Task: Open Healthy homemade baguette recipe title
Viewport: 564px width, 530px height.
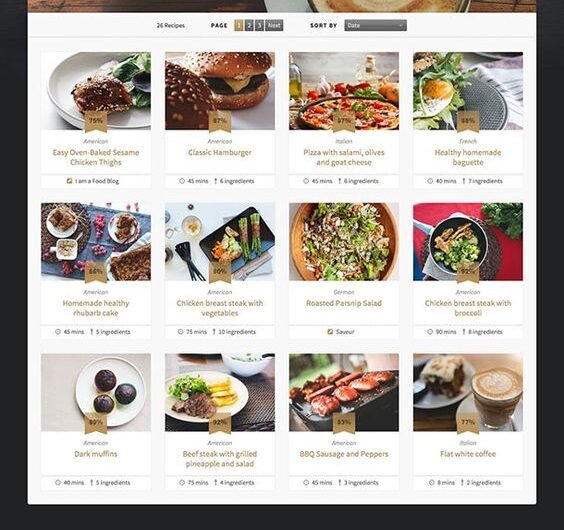Action: [x=468, y=157]
